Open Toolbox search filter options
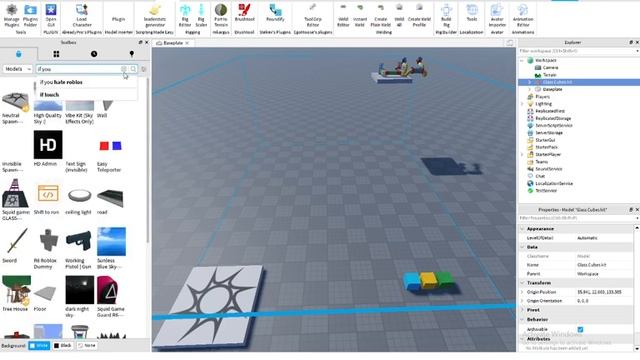 [x=143, y=69]
